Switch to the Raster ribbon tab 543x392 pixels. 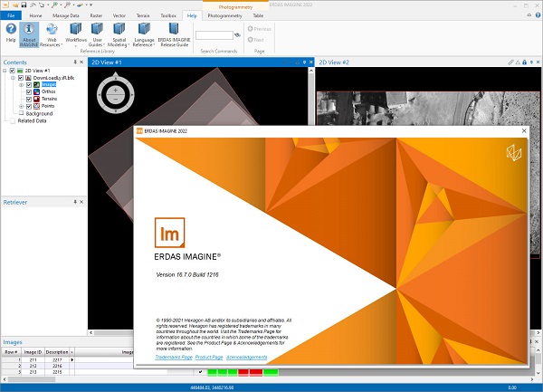coord(95,15)
